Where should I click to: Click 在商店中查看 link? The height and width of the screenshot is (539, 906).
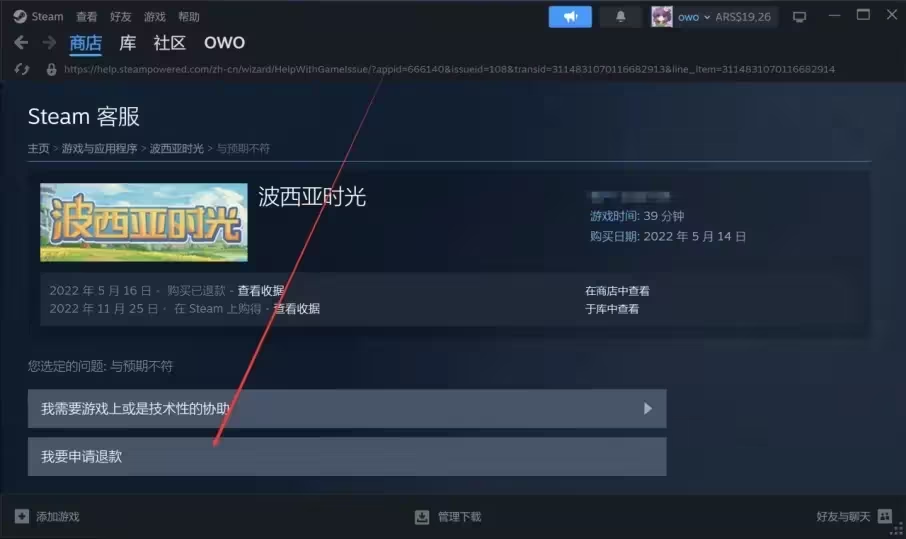(x=617, y=291)
